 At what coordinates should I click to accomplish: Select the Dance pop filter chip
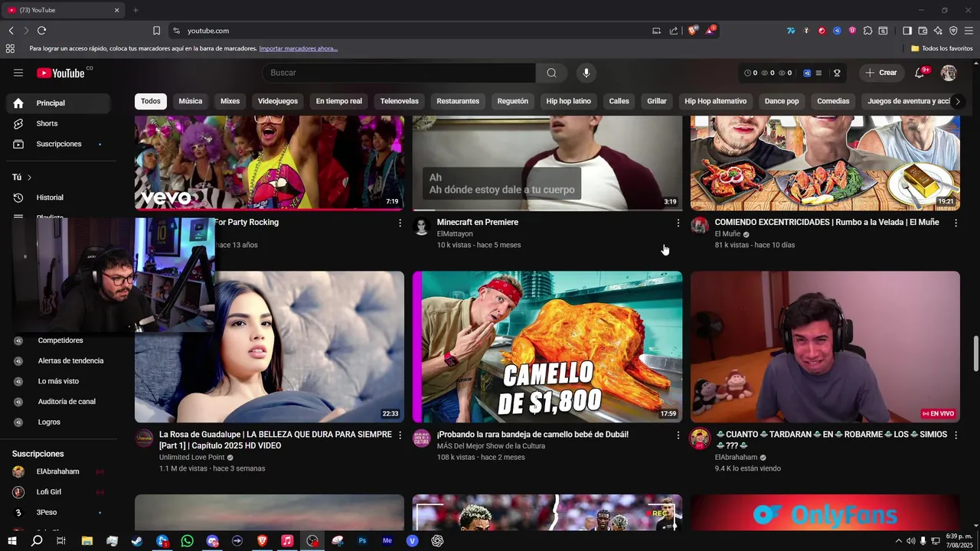point(782,101)
